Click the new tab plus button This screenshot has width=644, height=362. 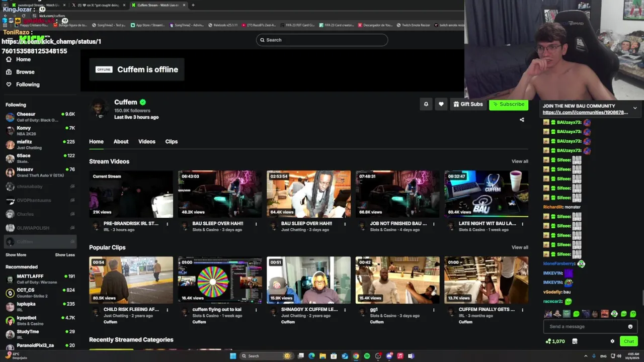click(193, 5)
